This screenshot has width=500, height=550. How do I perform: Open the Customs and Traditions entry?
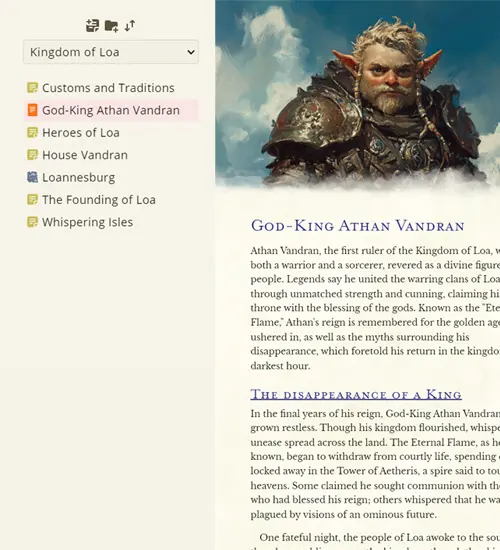point(108,88)
